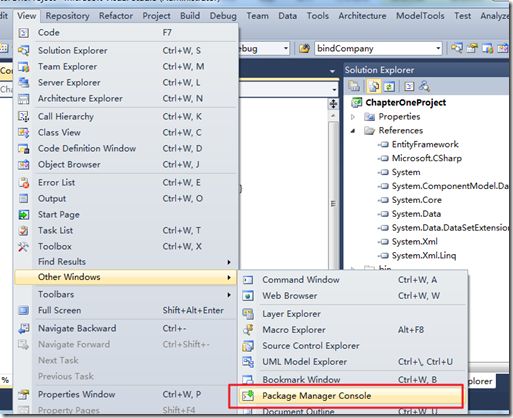Open the Architecture menu
513x418 pixels.
(x=362, y=16)
